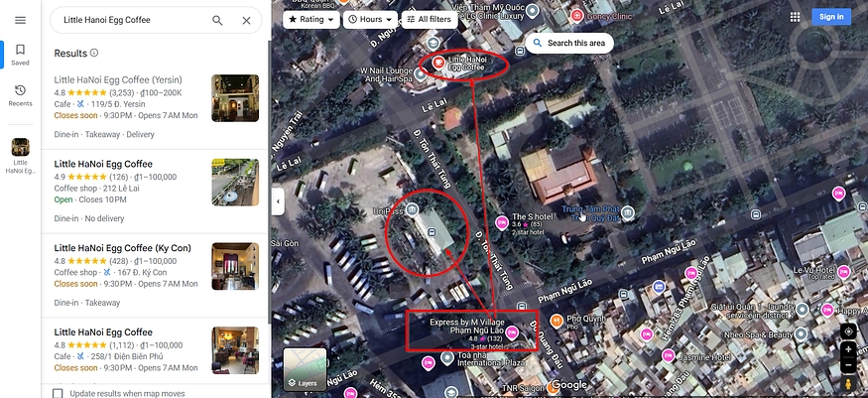Activate the Street View pegman
Image resolution: width=868 pixels, height=398 pixels.
(848, 383)
